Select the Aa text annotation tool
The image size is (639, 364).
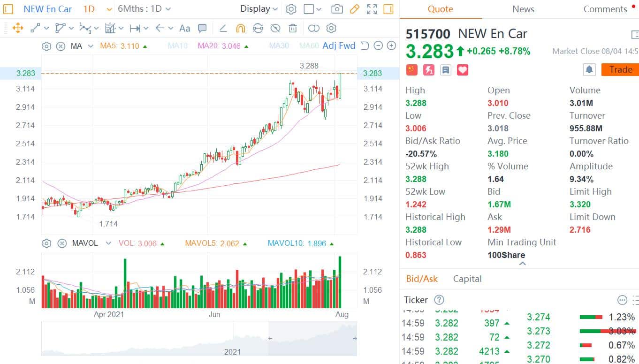click(184, 28)
